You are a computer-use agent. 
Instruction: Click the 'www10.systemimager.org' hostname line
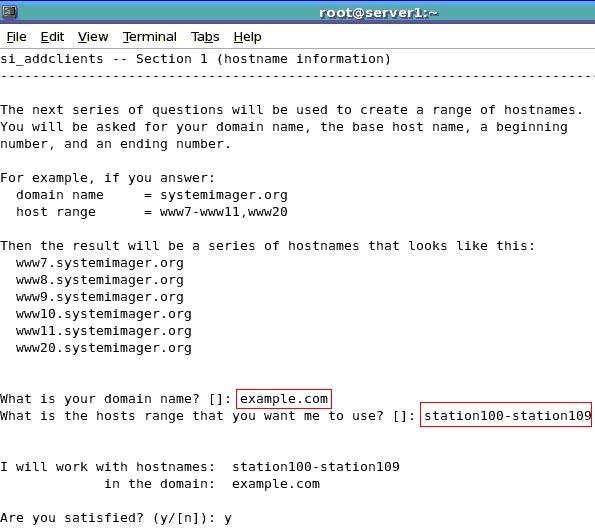point(104,314)
